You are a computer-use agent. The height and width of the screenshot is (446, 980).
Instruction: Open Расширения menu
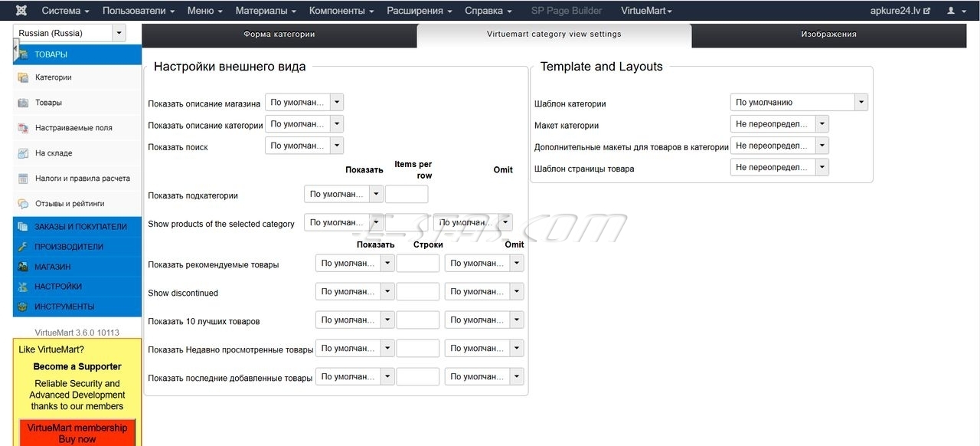420,11
